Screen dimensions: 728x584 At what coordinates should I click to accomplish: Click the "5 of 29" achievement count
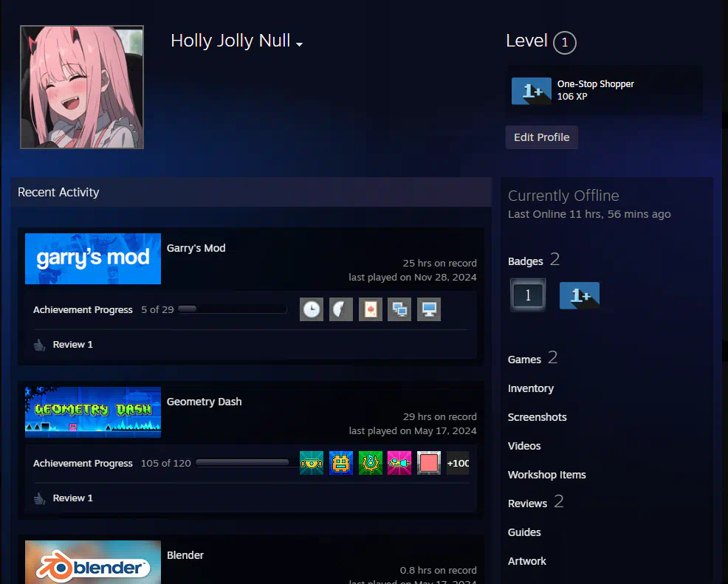coord(157,309)
